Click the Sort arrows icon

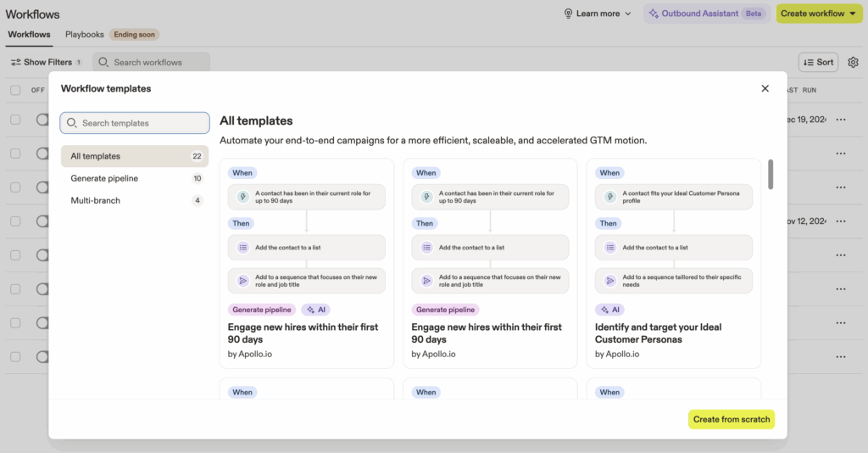pyautogui.click(x=808, y=62)
